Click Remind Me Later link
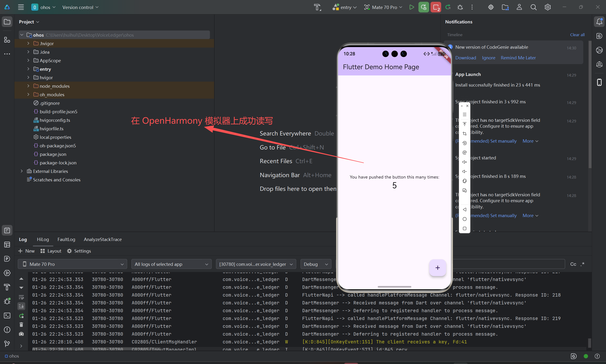The image size is (606, 364). pyautogui.click(x=518, y=58)
